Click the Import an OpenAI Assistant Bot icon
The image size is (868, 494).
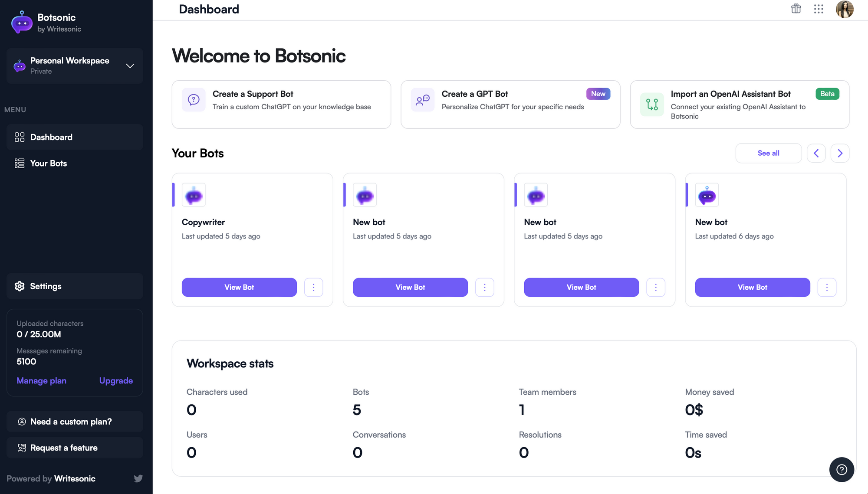[x=652, y=104]
